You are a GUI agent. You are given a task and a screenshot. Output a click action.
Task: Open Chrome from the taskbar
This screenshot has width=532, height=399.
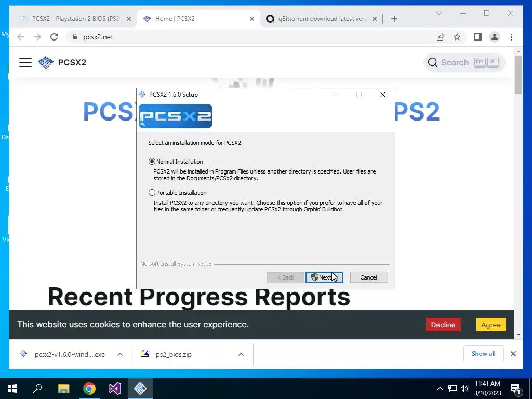[x=89, y=389]
